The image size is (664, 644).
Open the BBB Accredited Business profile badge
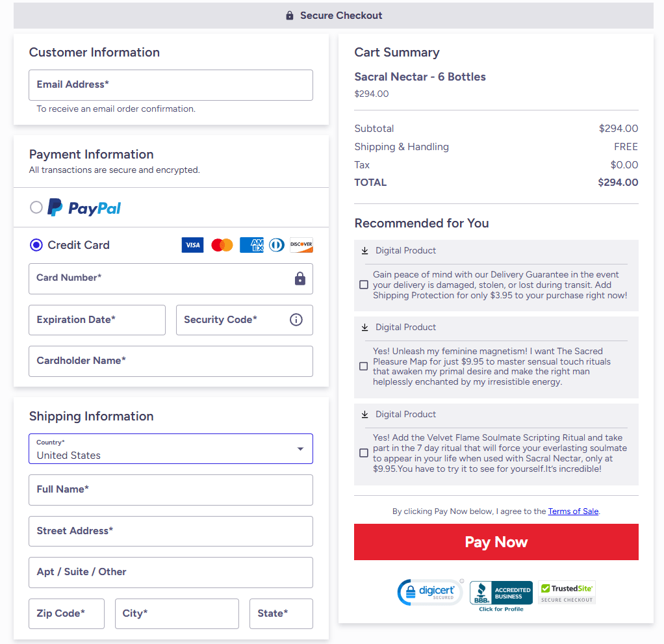[500, 594]
